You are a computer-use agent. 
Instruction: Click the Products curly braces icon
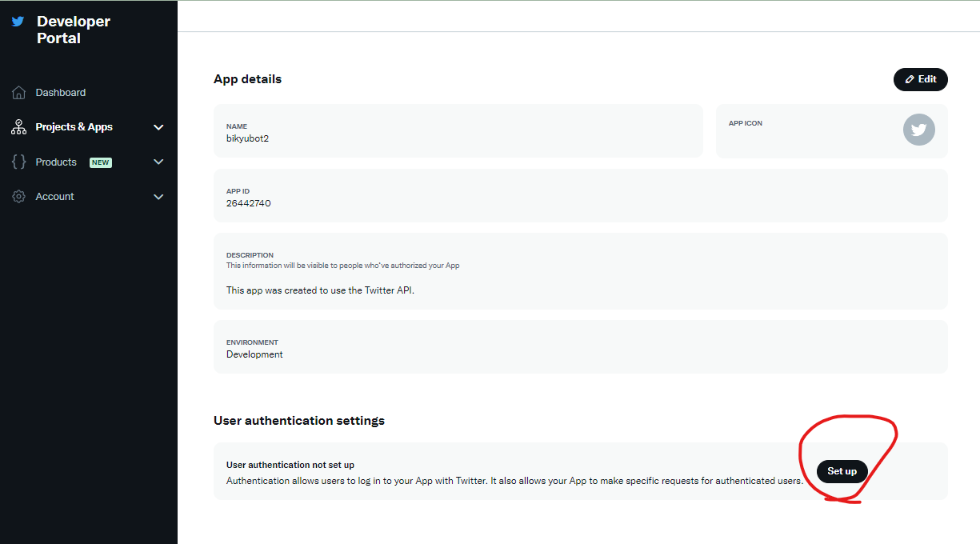pos(19,162)
